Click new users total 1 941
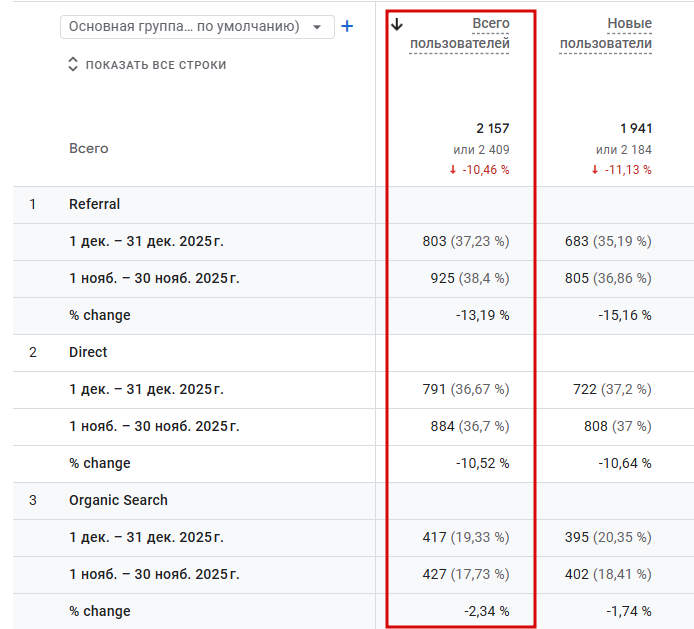 click(x=635, y=128)
